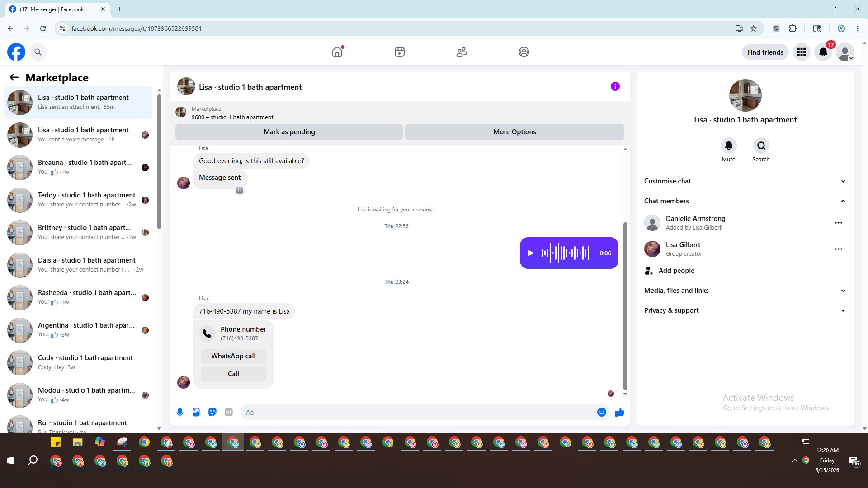Open the Rasheeda studio apartment chat
868x488 pixels.
[x=78, y=297]
